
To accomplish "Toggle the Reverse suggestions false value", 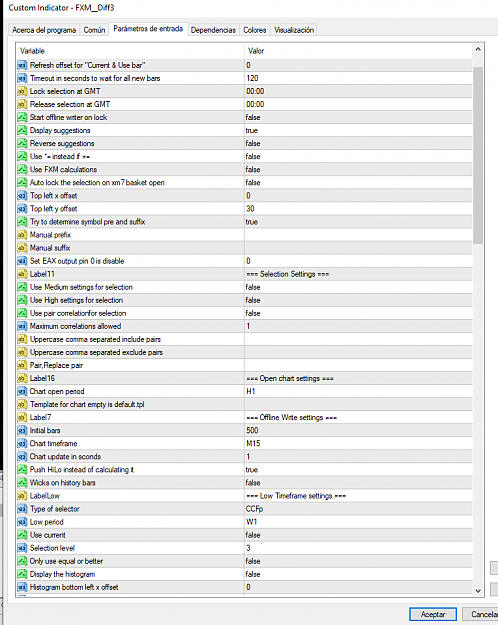I will tap(358, 143).
